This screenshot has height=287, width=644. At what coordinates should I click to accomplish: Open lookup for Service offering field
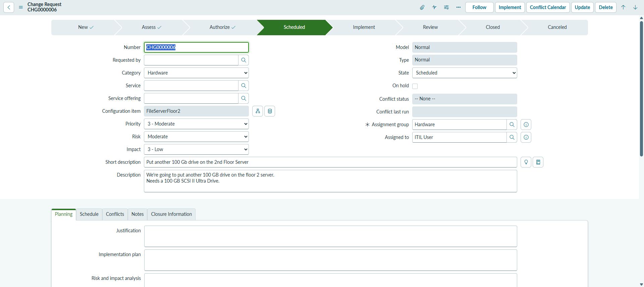pos(244,98)
